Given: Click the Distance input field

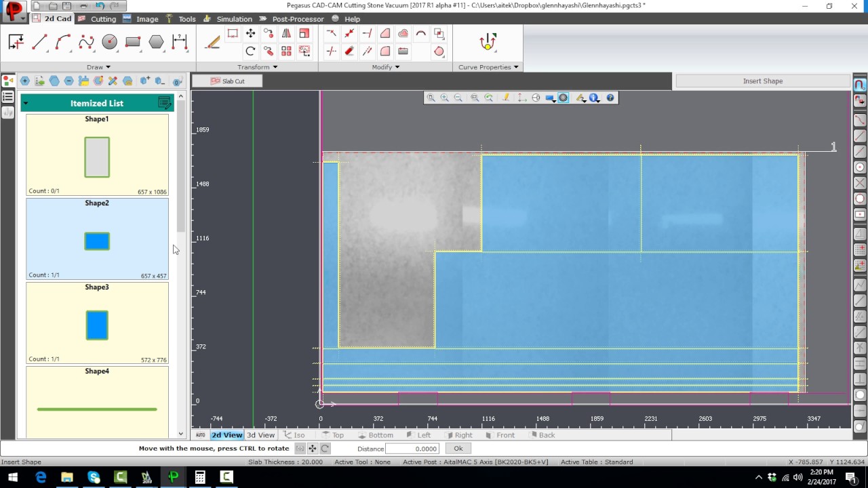Looking at the screenshot, I should [x=412, y=449].
